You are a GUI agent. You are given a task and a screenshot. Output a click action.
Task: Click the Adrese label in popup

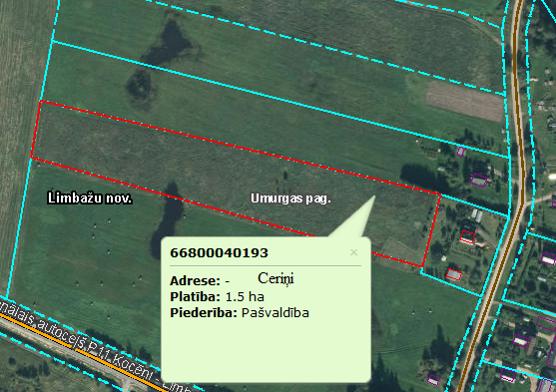pyautogui.click(x=196, y=281)
